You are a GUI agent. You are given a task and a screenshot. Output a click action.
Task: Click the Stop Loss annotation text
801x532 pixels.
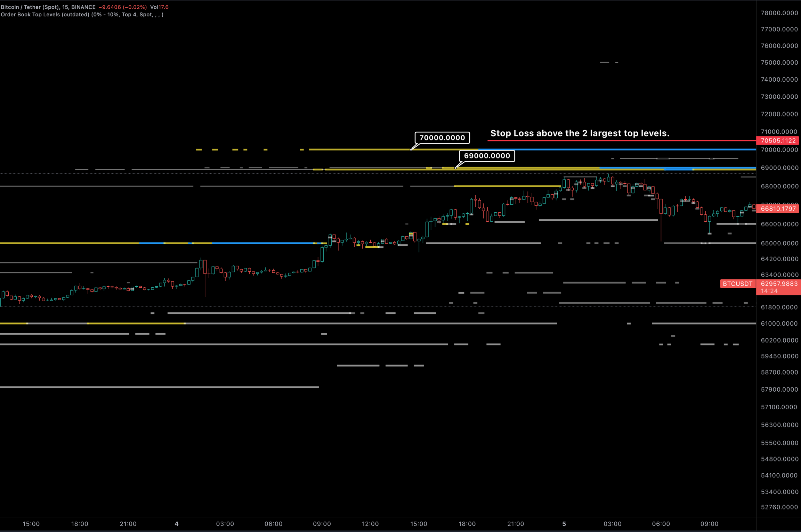tap(580, 133)
